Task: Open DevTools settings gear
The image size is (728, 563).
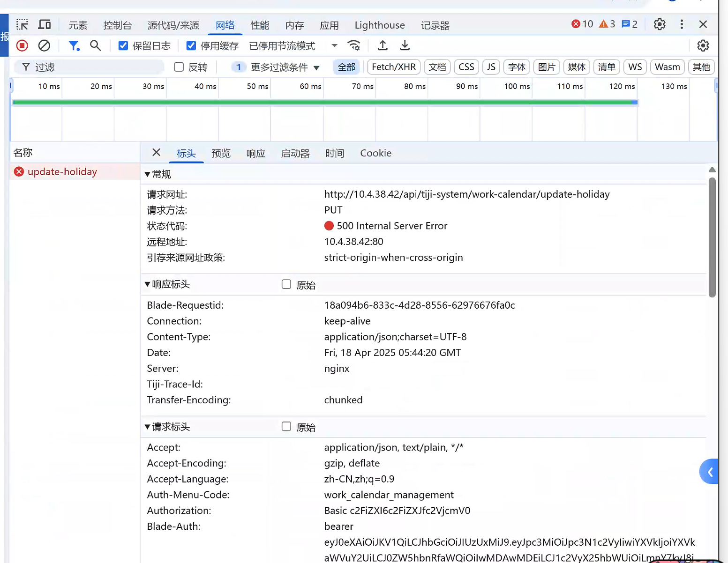Action: point(660,24)
